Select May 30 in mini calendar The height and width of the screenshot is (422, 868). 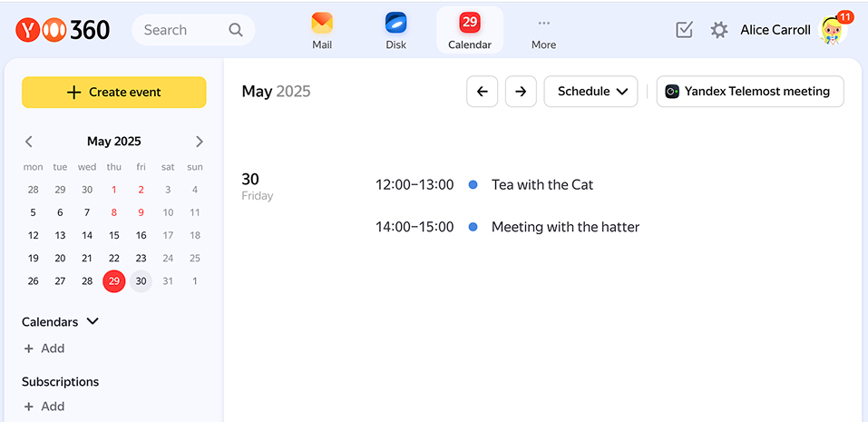pyautogui.click(x=141, y=281)
